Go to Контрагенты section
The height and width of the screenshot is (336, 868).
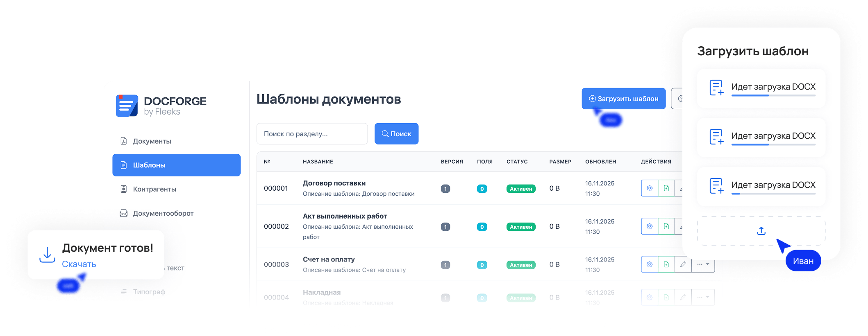pos(155,189)
